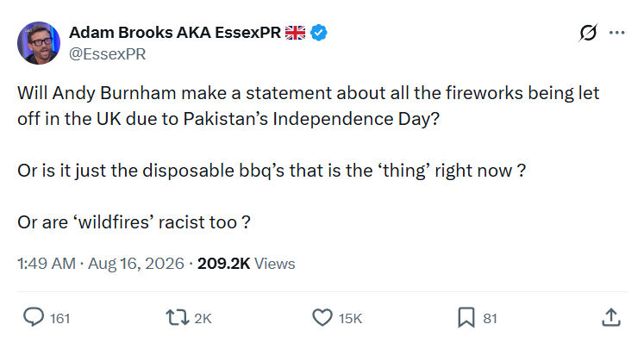
Task: Open the @EssexPR handle link
Action: click(107, 54)
